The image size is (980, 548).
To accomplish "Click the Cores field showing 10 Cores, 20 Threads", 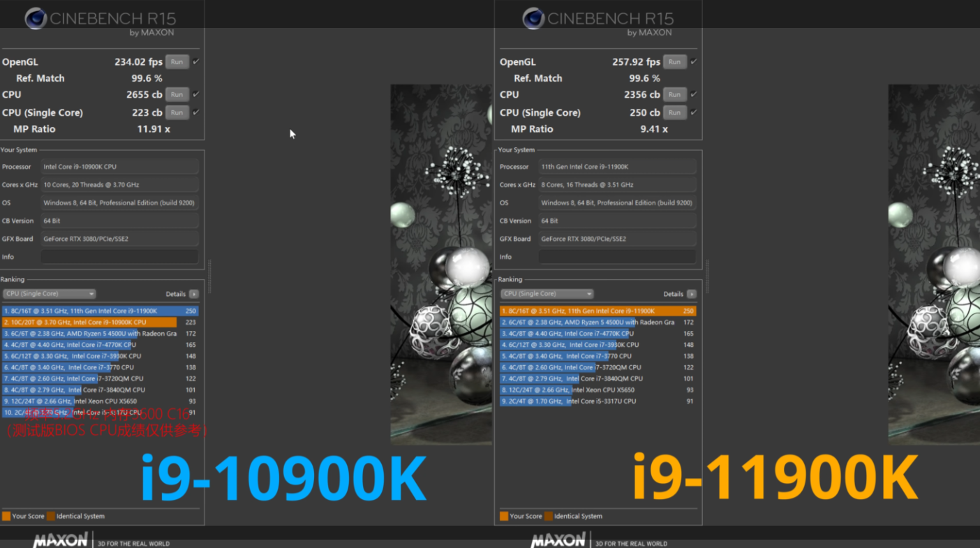I will tap(119, 185).
